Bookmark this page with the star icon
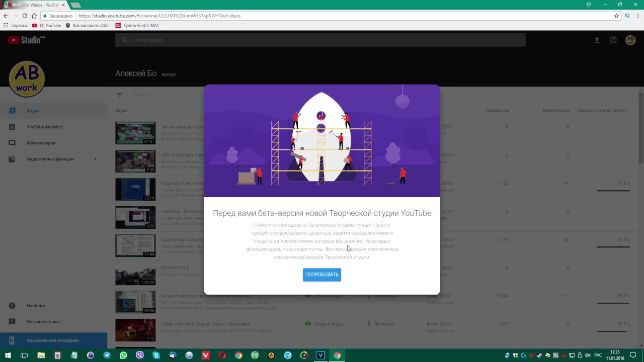This screenshot has width=644, height=362. click(x=616, y=16)
